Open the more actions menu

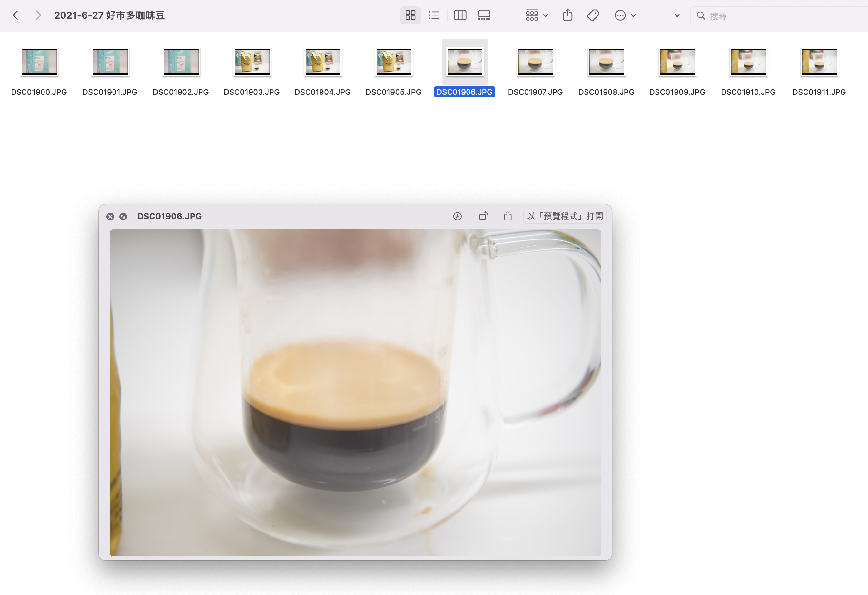[625, 15]
